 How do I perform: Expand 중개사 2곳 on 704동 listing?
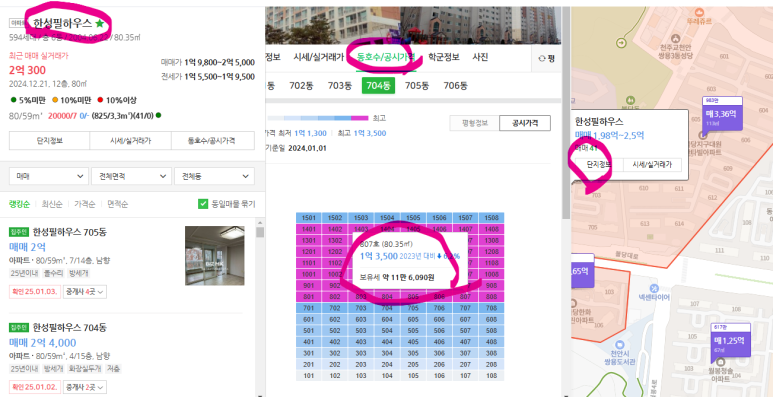(x=86, y=387)
